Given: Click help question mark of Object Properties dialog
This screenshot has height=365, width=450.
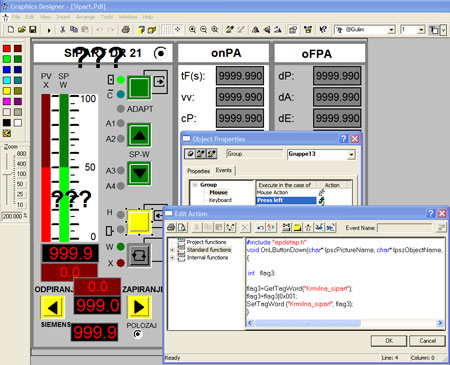Looking at the screenshot, I should (x=343, y=139).
